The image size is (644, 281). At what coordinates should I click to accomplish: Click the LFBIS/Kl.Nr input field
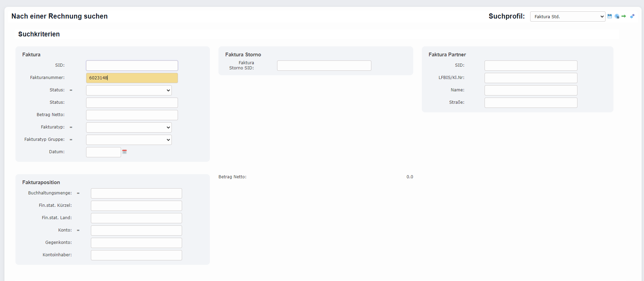530,78
